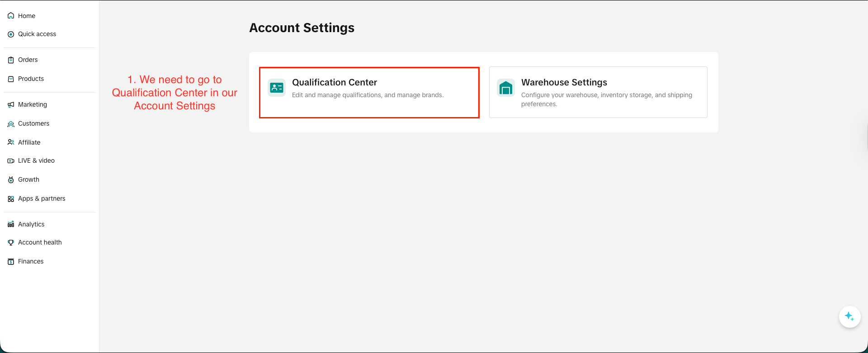868x353 pixels.
Task: Click the Quick access star icon
Action: click(11, 34)
